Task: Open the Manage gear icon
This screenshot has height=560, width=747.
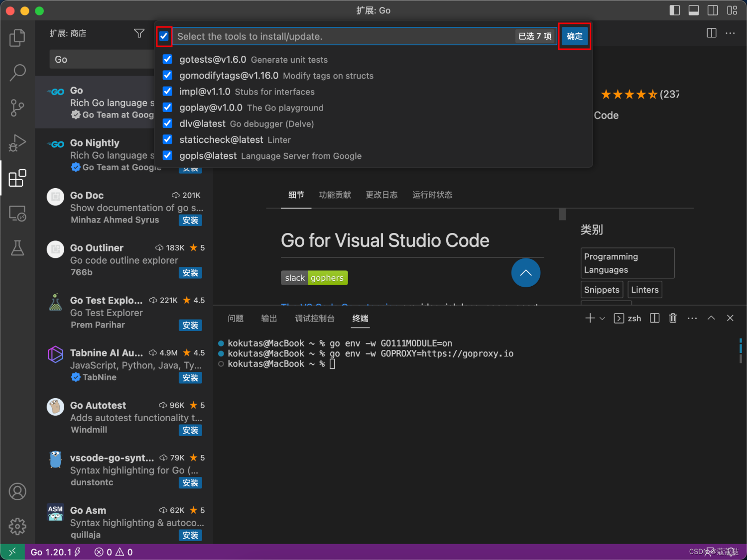Action: click(x=17, y=526)
